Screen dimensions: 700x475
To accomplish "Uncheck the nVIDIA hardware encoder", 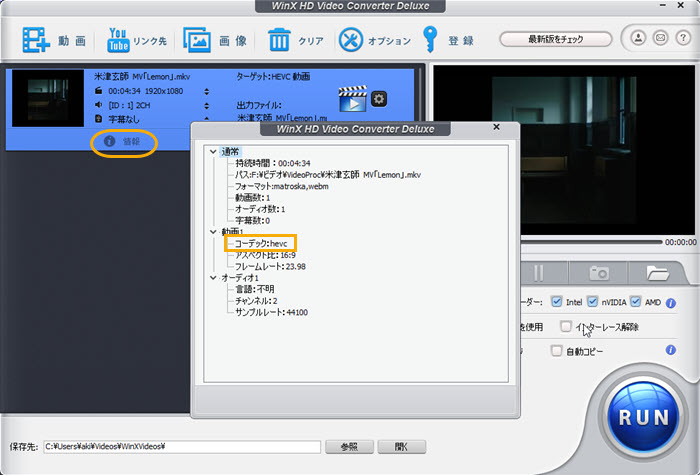I will tap(592, 302).
